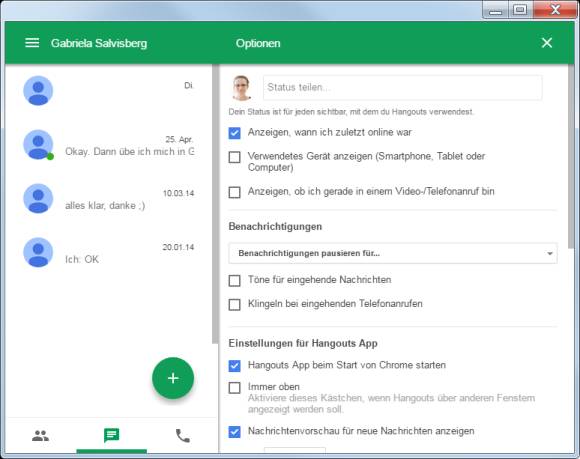Switch to the contacts tab icon
Screen dimensions: 580x459
[40, 436]
